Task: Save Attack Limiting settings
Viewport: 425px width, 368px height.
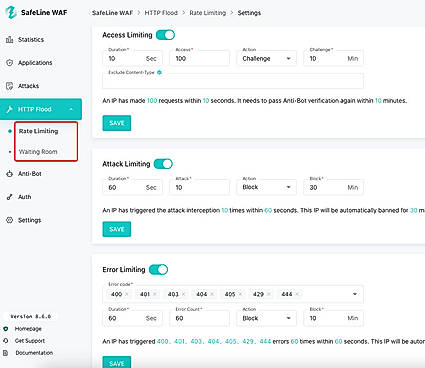Action: [x=117, y=229]
